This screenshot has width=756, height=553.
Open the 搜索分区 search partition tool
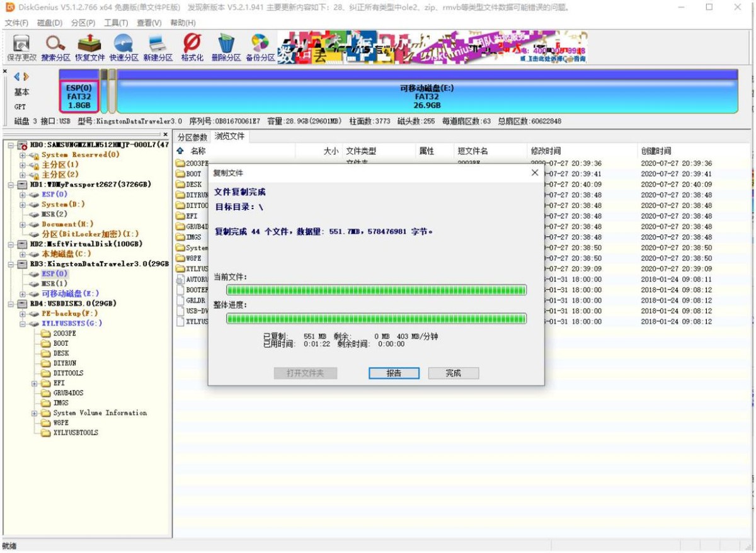click(55, 47)
